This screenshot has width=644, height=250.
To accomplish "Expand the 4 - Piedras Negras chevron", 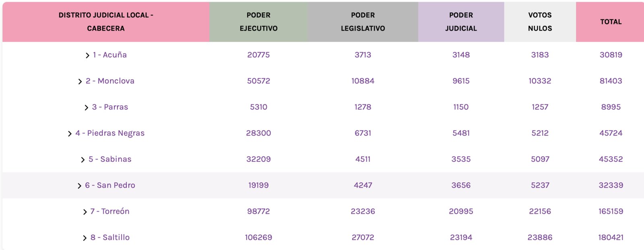I will [70, 134].
